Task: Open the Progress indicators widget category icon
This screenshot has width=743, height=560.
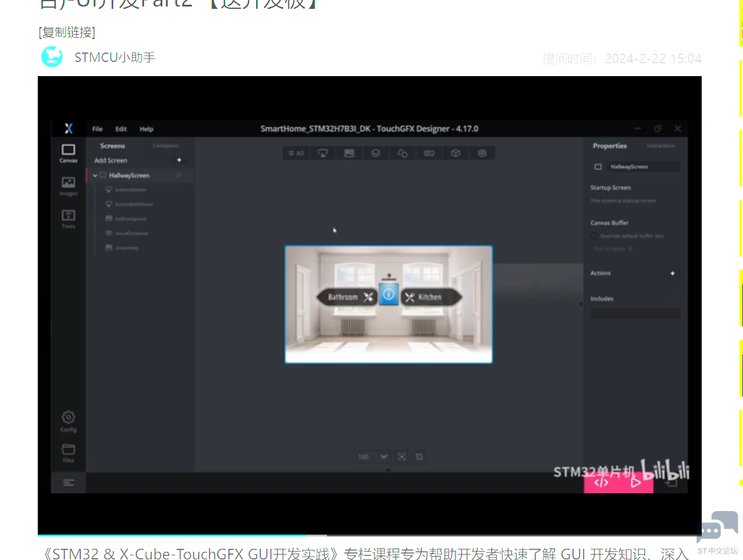Action: pos(429,153)
